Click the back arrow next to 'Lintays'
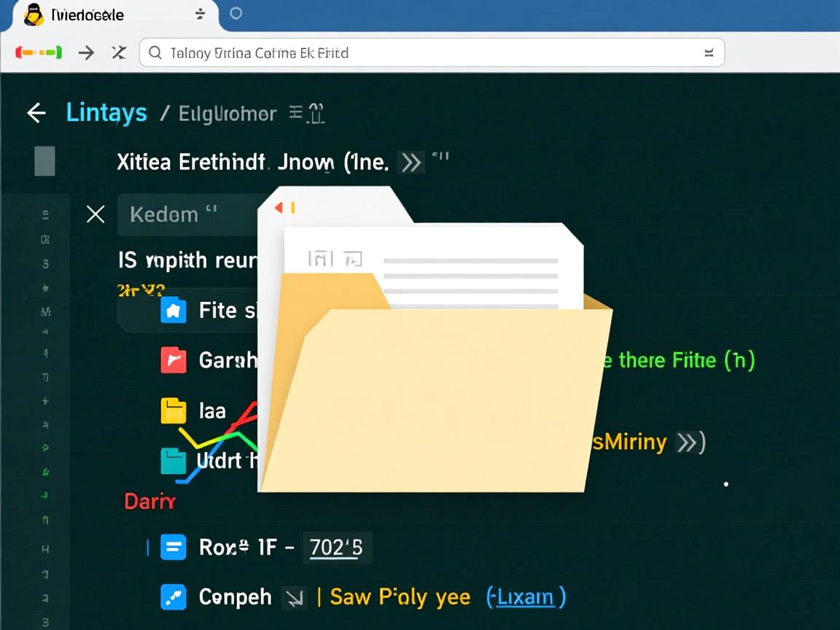This screenshot has width=840, height=630. click(36, 112)
